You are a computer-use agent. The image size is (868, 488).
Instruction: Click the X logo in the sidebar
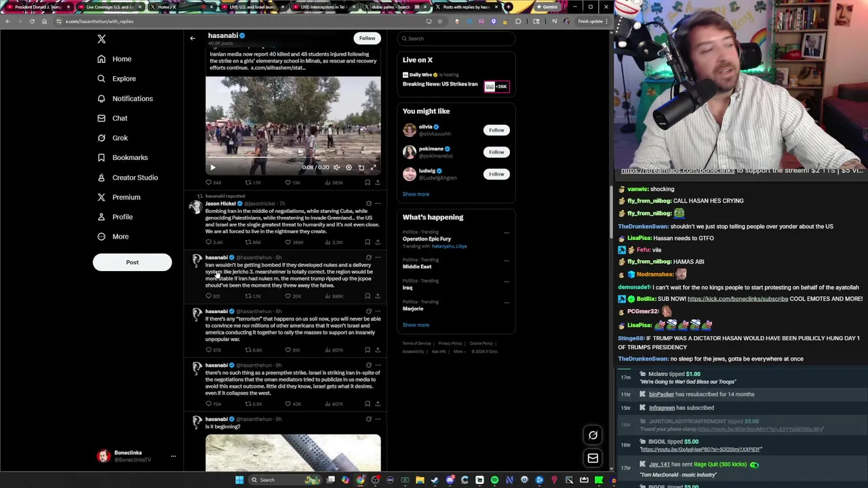tap(101, 39)
